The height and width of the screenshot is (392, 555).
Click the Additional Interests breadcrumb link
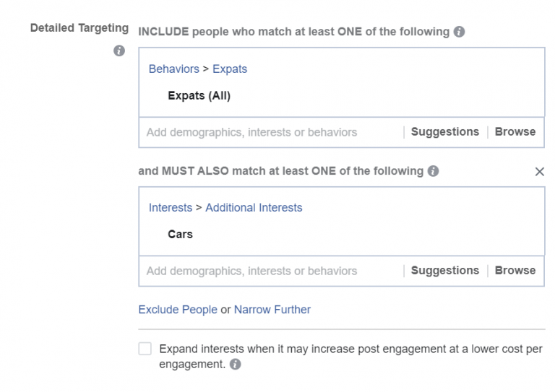[254, 208]
